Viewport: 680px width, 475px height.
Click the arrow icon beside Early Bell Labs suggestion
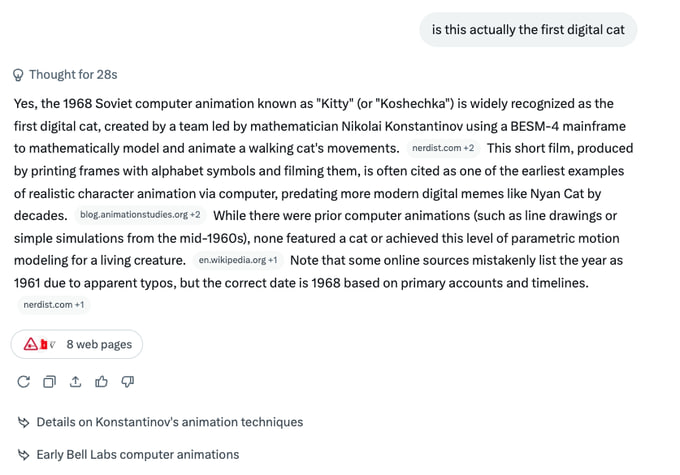pos(24,454)
